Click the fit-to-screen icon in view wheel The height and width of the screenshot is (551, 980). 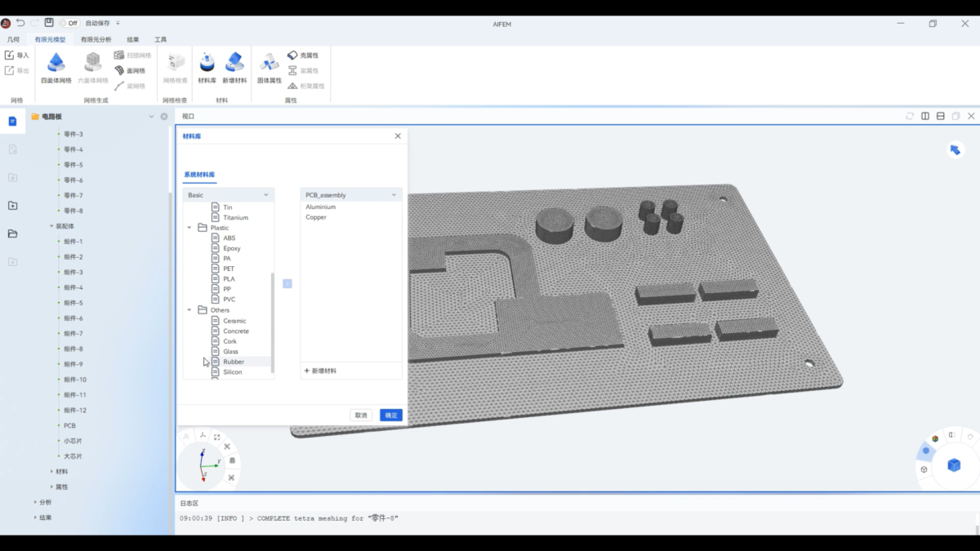(x=217, y=438)
